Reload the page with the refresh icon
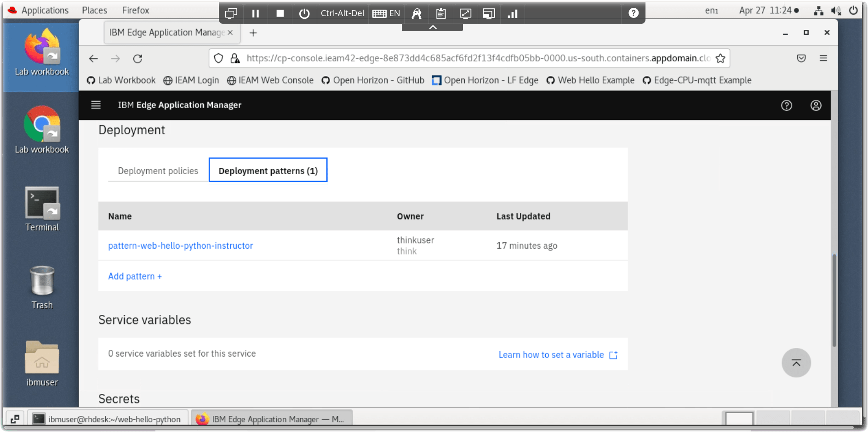 coord(137,58)
